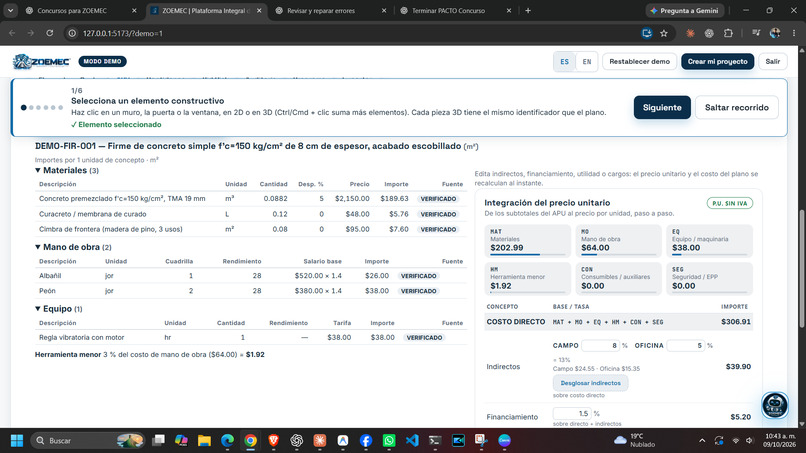Switch language to ES

(x=564, y=62)
